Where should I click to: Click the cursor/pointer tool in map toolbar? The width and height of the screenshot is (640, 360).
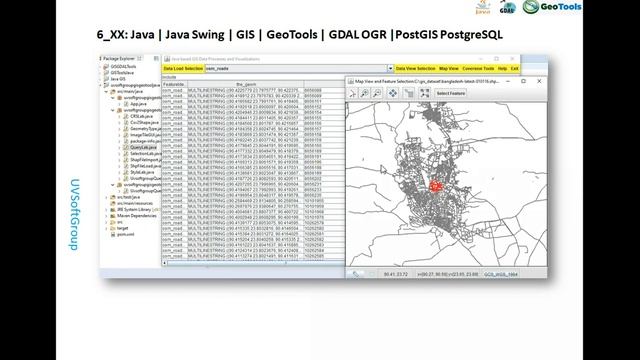352,93
